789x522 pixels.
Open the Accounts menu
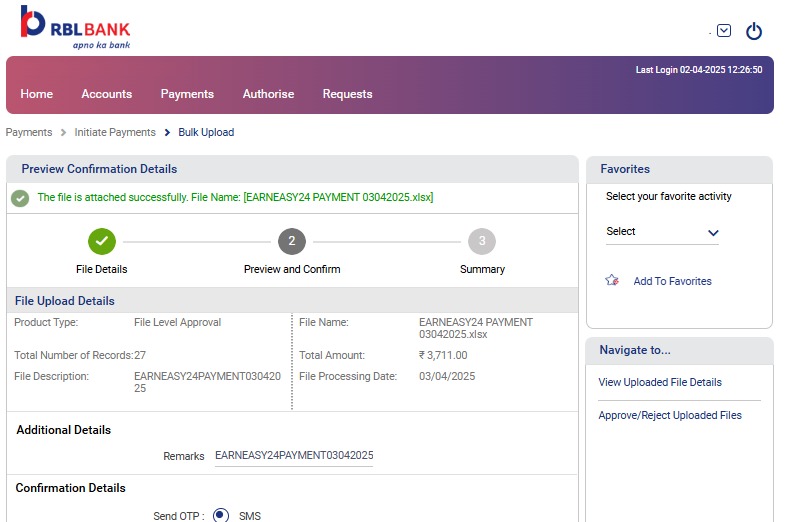tap(107, 94)
